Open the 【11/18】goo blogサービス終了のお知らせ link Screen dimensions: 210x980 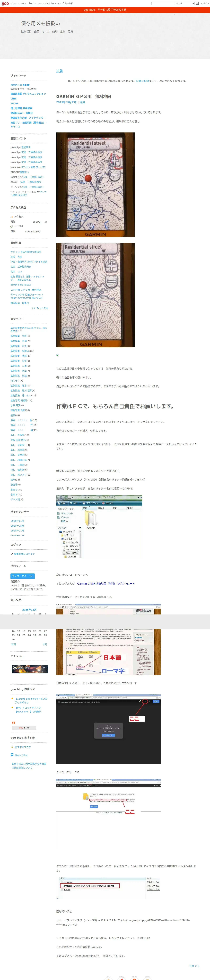click(31, 700)
